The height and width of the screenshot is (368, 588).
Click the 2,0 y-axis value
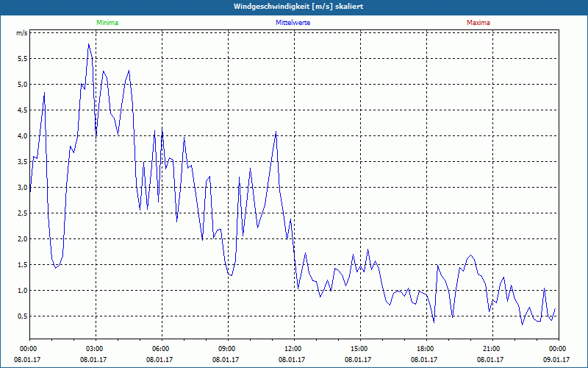pos(23,238)
